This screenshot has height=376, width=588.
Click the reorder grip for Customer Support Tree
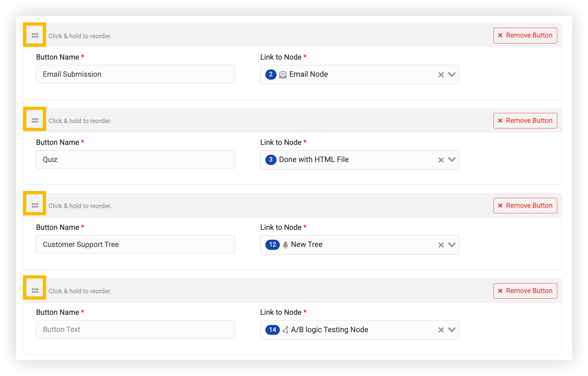click(35, 205)
